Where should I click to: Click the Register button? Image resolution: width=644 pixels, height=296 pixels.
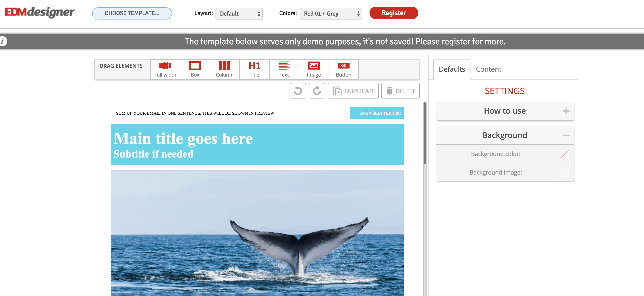pos(393,13)
